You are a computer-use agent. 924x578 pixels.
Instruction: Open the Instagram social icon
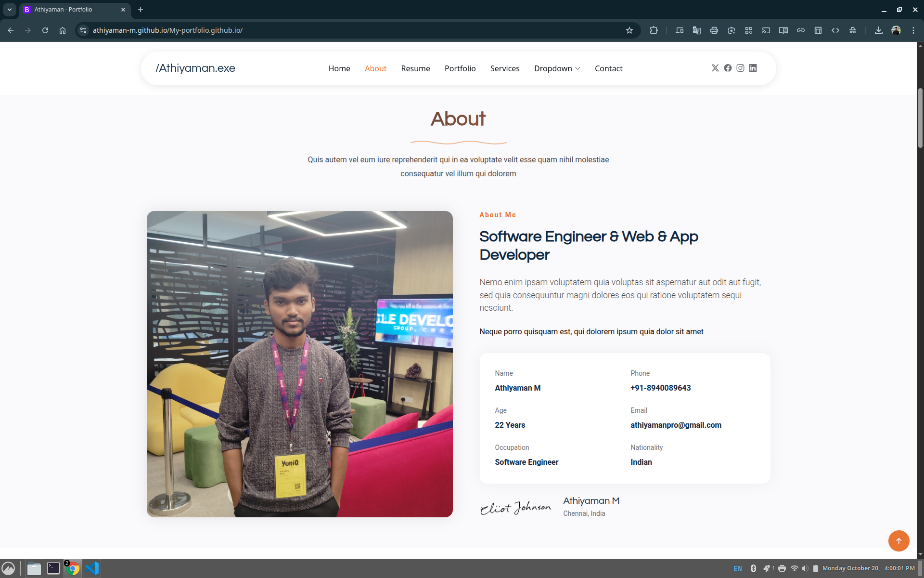740,68
